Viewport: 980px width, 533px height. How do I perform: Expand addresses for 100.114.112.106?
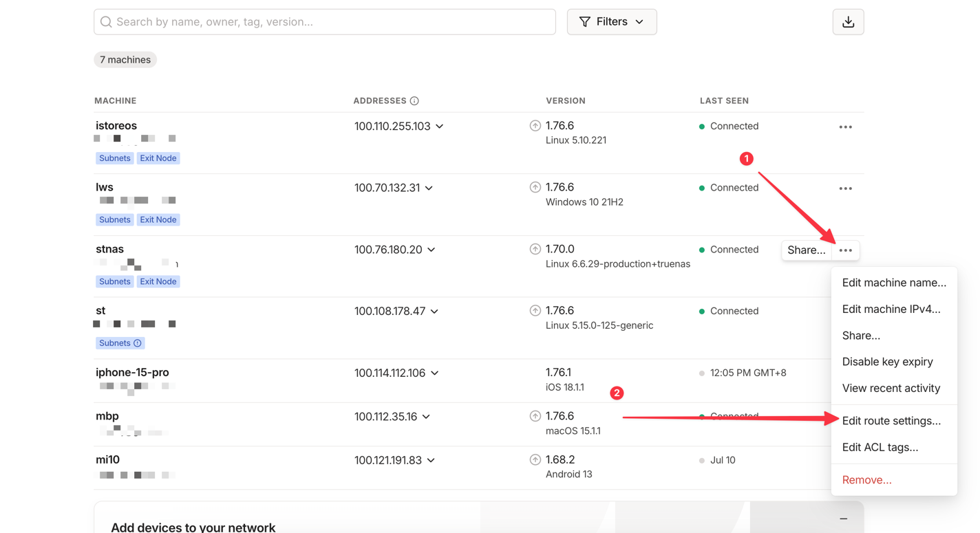pyautogui.click(x=435, y=373)
